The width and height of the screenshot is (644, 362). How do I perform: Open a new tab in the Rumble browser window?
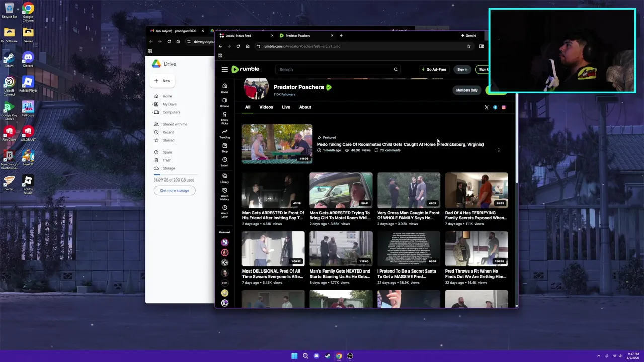[341, 36]
